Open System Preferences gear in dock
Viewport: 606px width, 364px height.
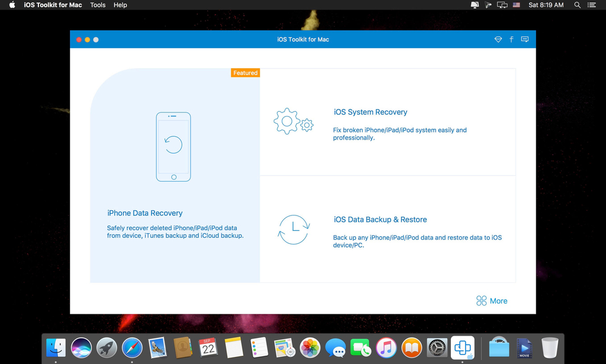pyautogui.click(x=437, y=348)
